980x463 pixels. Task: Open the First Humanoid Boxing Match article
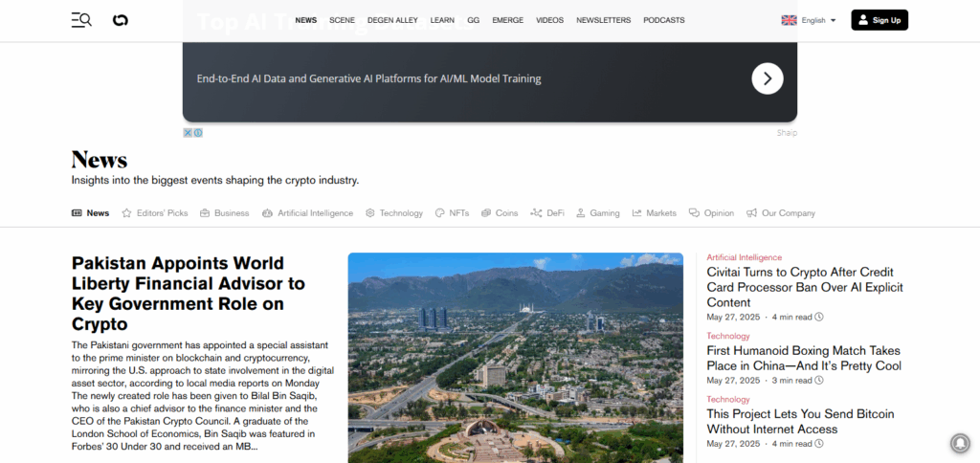803,359
